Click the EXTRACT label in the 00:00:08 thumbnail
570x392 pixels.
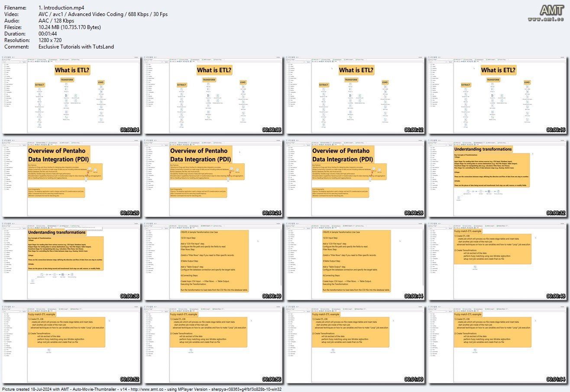182,85
